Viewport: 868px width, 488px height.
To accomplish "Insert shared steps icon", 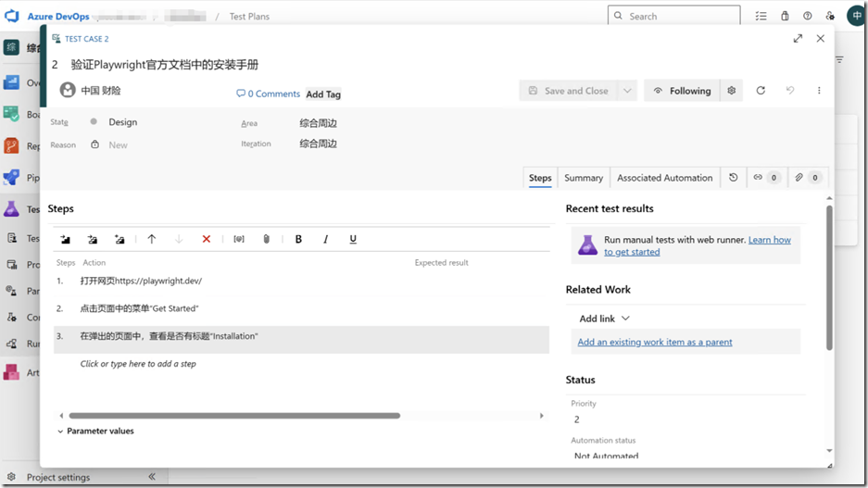I will coord(93,239).
